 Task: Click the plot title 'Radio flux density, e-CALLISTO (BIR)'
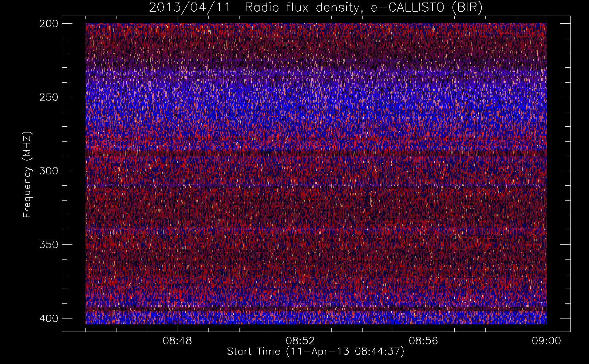click(363, 7)
